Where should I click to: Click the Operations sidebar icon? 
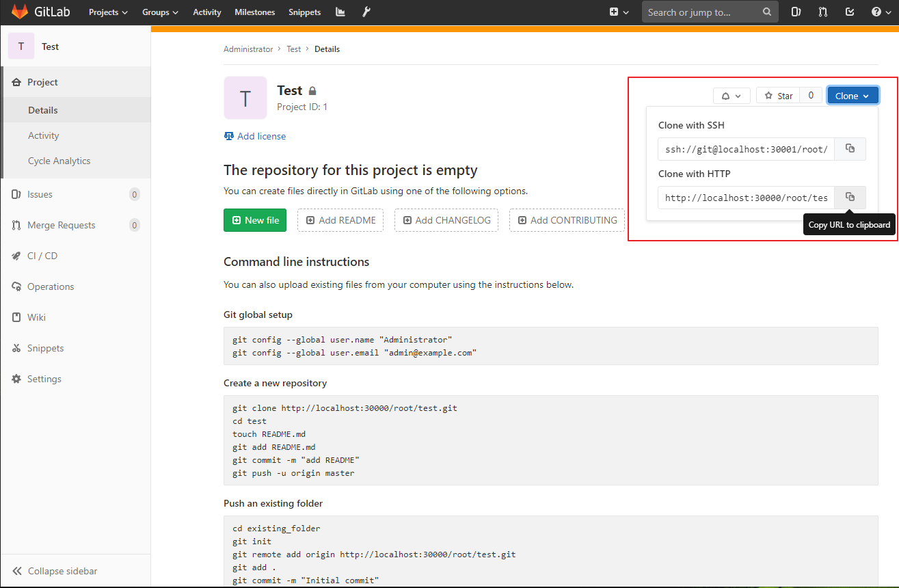pyautogui.click(x=16, y=286)
